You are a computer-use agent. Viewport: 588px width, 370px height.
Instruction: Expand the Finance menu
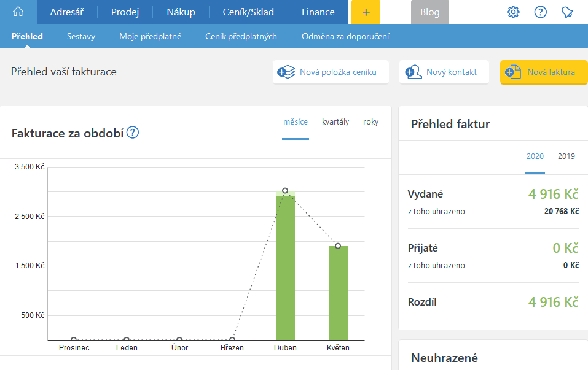[318, 12]
